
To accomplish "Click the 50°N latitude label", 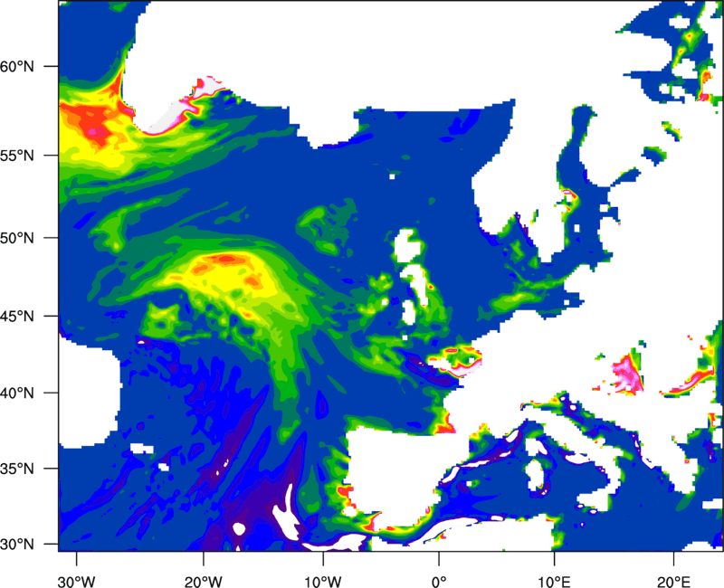I will tap(17, 238).
